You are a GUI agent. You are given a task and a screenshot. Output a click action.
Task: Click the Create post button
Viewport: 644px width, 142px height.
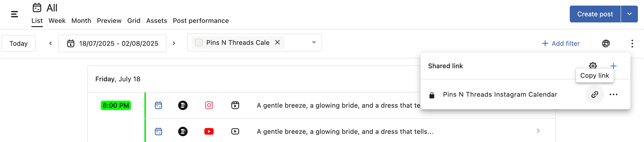point(595,14)
